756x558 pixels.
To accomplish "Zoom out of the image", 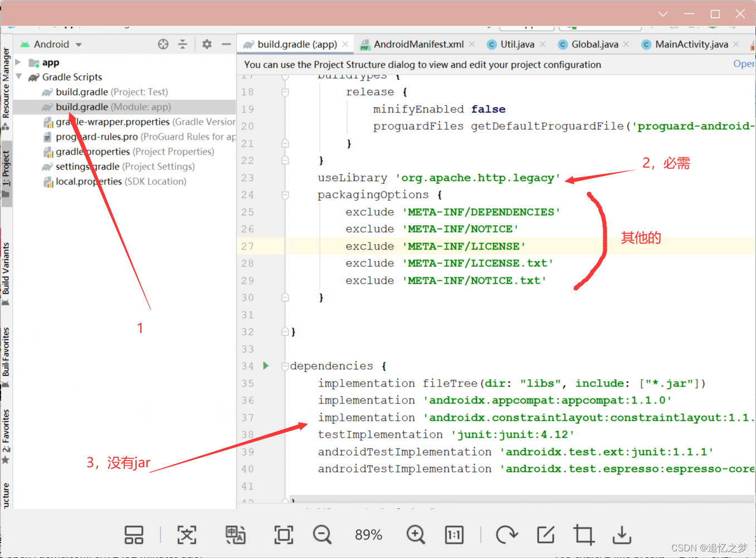I will (322, 535).
